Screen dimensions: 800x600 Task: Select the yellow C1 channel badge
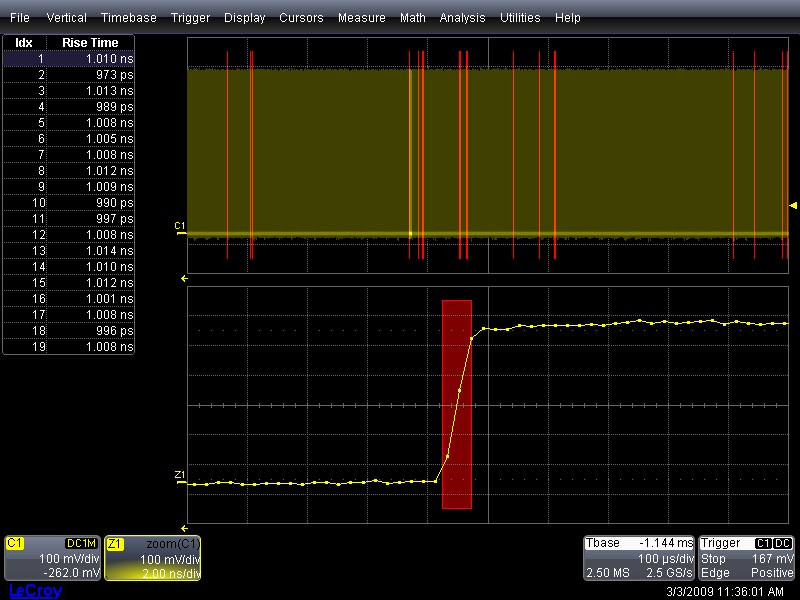[x=15, y=543]
